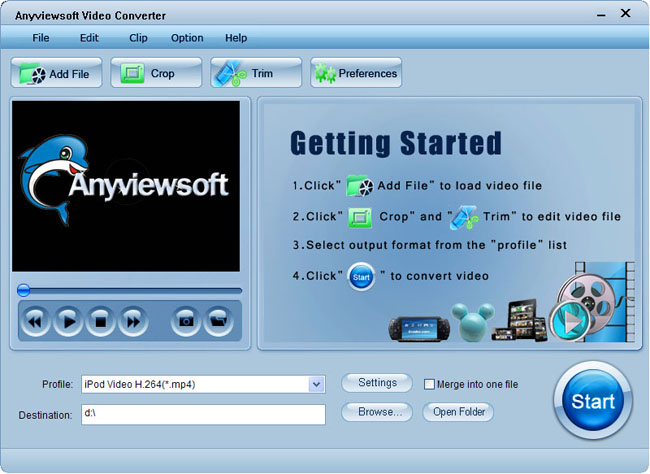Viewport: 650px width, 474px height.
Task: Take a snapshot with the camera icon
Action: [x=186, y=321]
